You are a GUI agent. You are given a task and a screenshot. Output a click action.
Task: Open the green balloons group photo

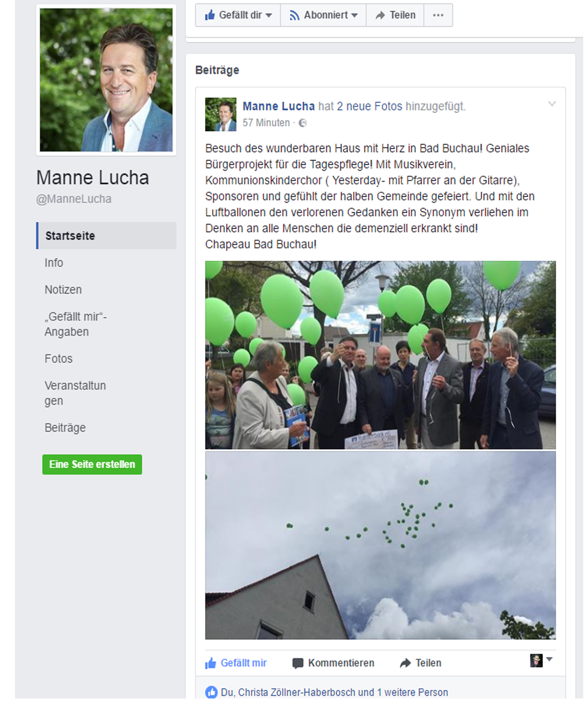pyautogui.click(x=380, y=355)
